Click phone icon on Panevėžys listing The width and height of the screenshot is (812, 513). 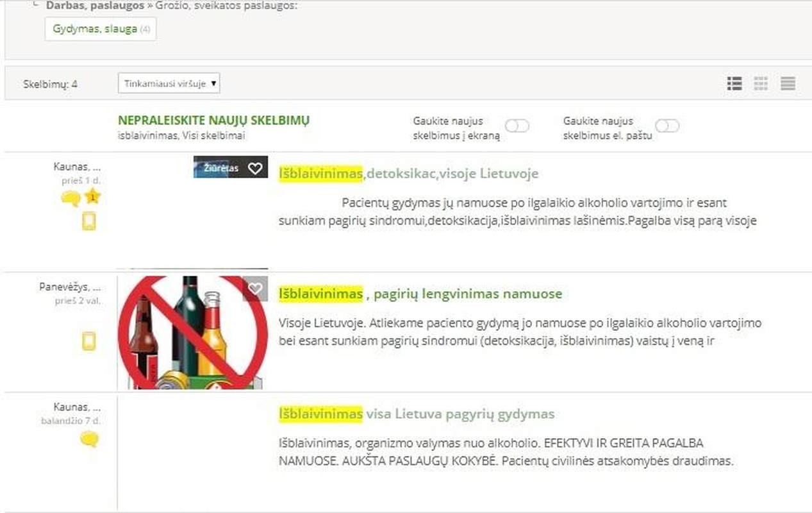coord(89,341)
